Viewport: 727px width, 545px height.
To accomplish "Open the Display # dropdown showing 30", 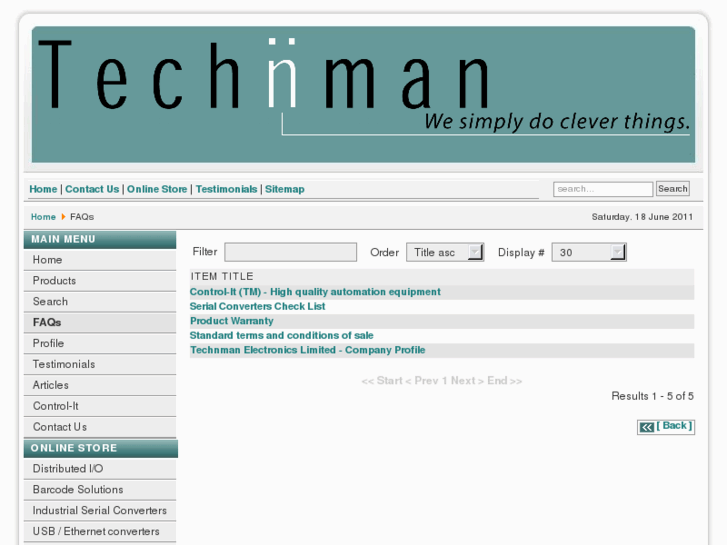I will tap(589, 252).
